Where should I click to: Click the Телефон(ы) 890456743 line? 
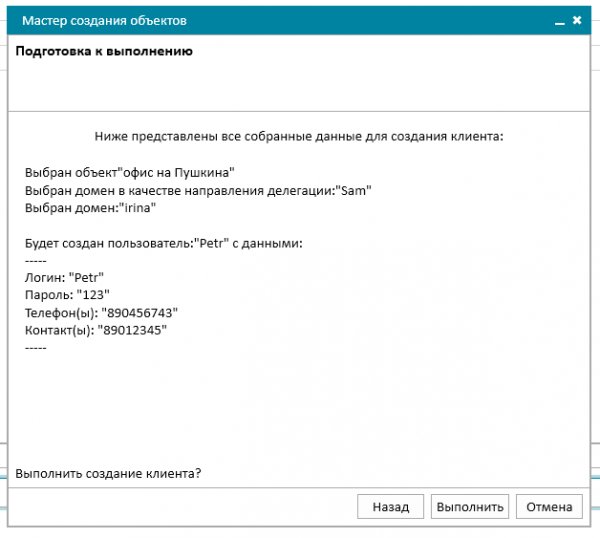tap(101, 313)
